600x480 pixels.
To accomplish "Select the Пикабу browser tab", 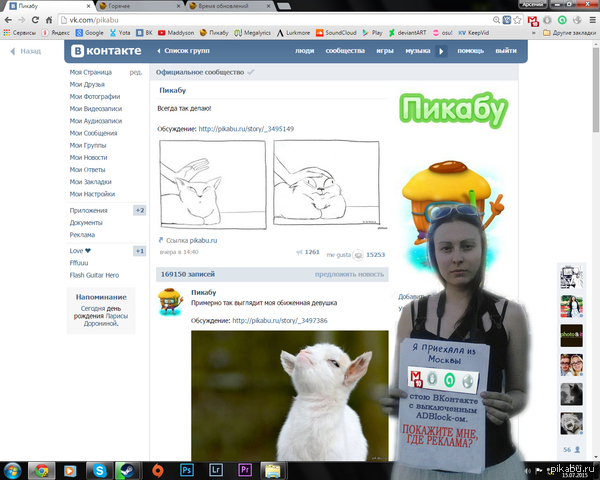I will (x=48, y=6).
